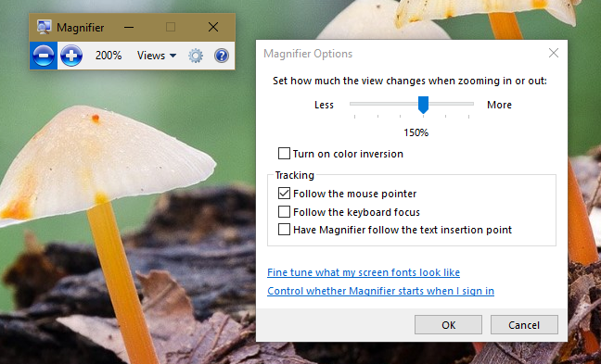This screenshot has width=601, height=364.
Task: Close the Magnifier toolbar window
Action: [213, 27]
